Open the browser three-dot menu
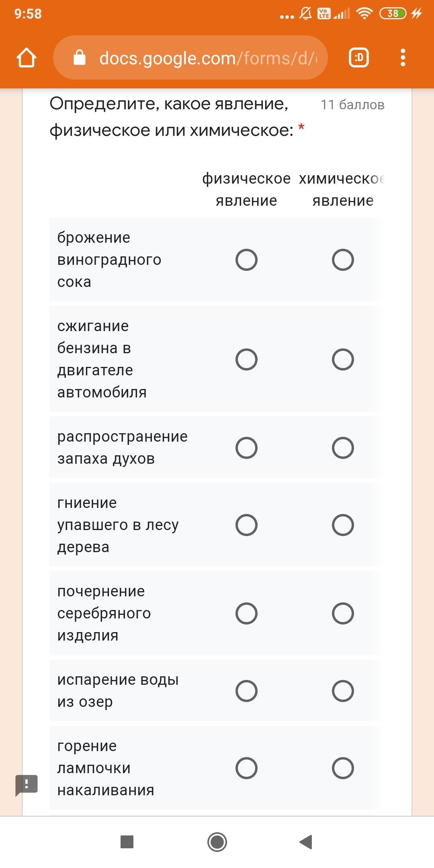The width and height of the screenshot is (434, 868). (403, 58)
